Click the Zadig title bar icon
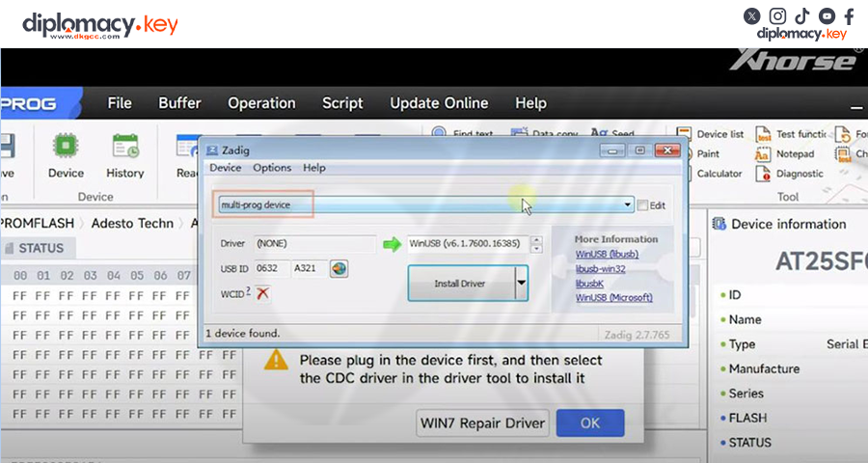 coord(212,150)
